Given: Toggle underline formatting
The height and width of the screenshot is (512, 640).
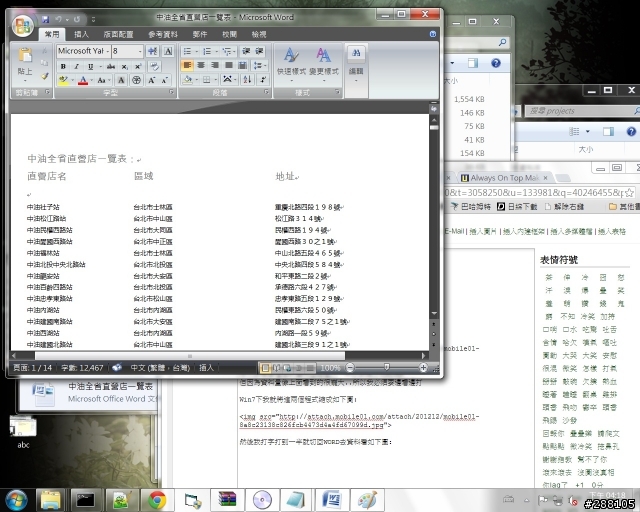Looking at the screenshot, I should pos(90,66).
